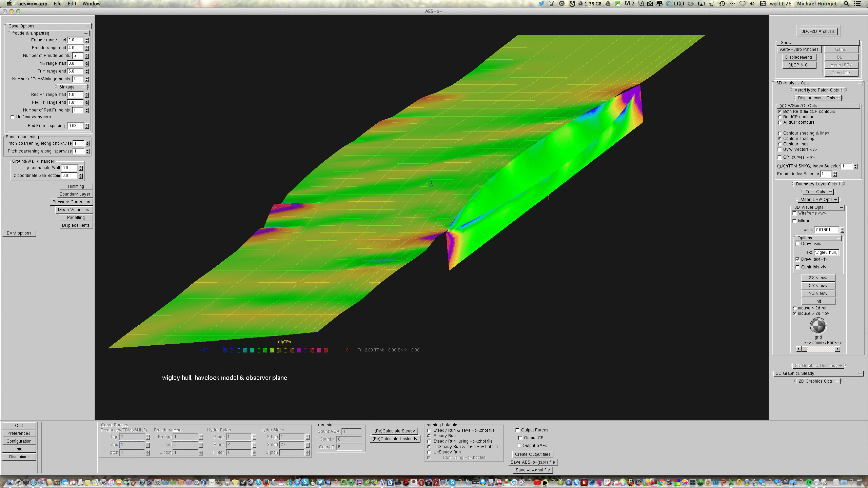868x488 pixels.
Task: Open Finder from the Dock
Action: click(11, 482)
